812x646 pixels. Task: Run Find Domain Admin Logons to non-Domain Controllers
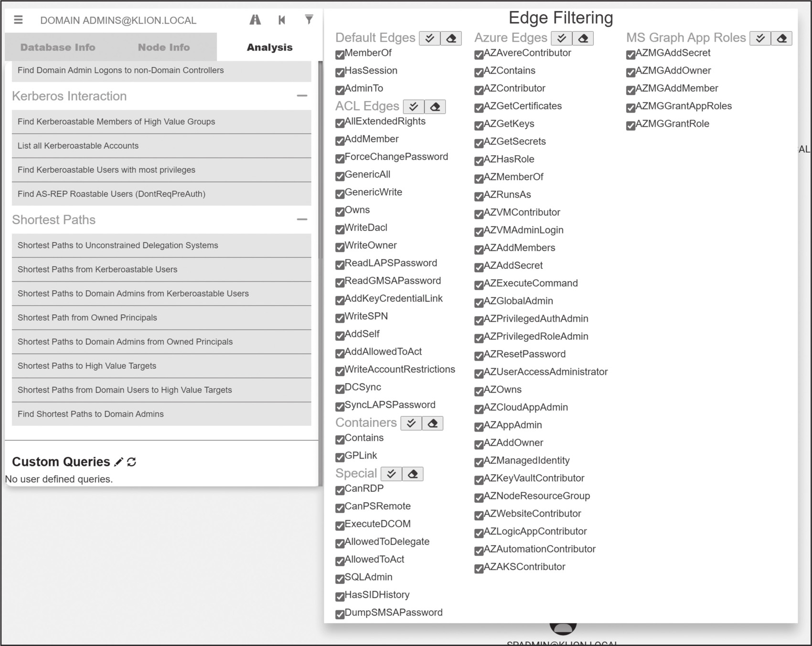tap(161, 71)
